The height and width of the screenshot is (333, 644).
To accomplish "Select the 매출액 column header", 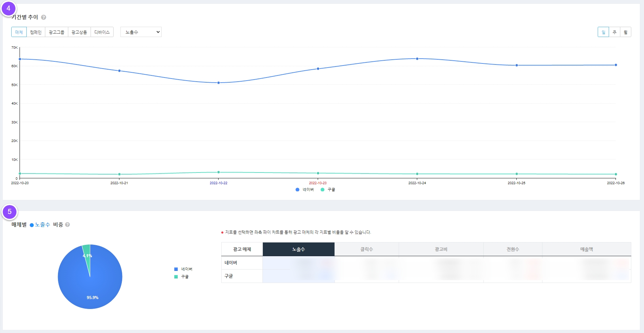I will [x=586, y=249].
